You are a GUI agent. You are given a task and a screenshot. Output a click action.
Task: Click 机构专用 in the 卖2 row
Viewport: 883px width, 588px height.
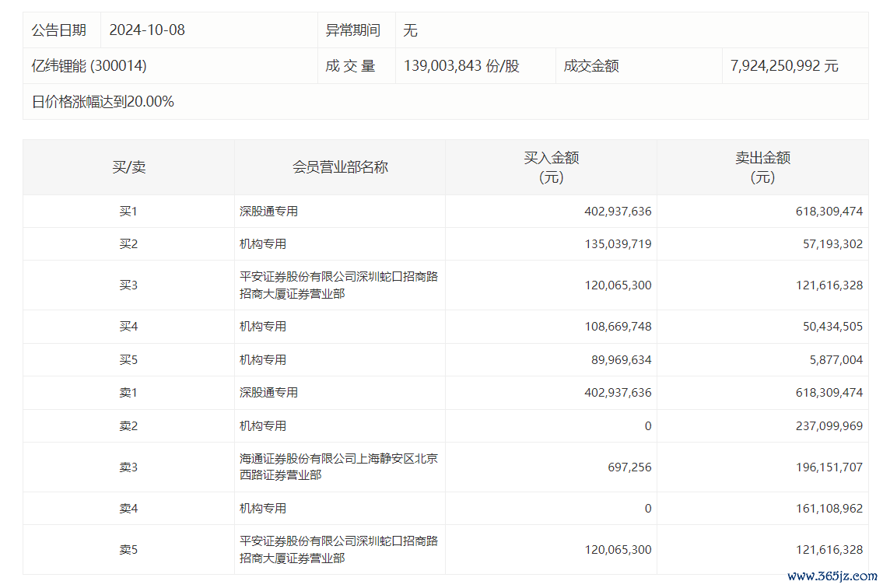263,425
